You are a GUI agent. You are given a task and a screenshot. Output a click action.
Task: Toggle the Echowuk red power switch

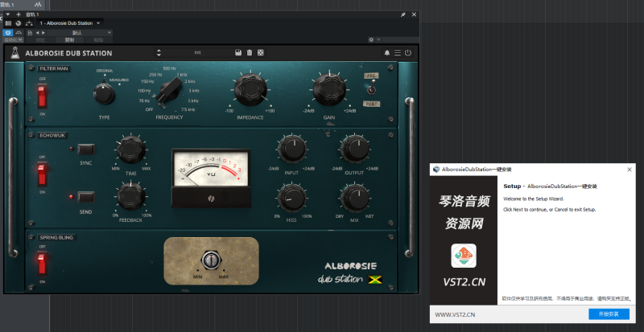click(43, 174)
